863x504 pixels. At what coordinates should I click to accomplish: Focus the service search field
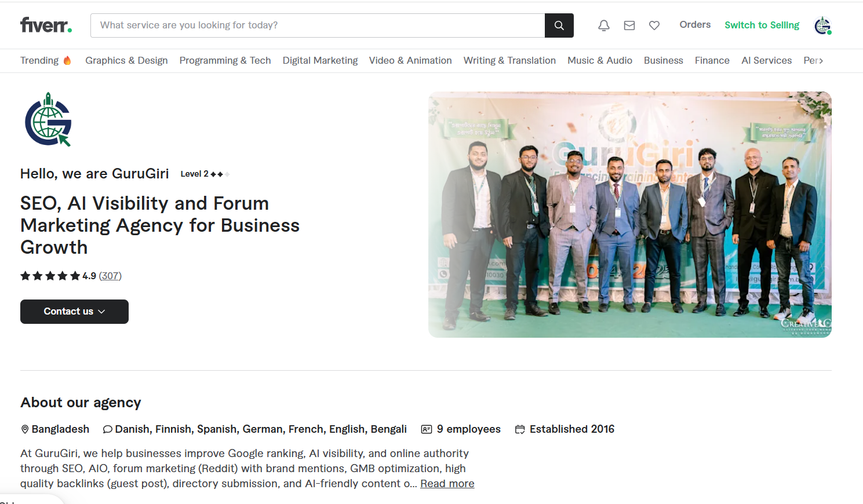(318, 25)
